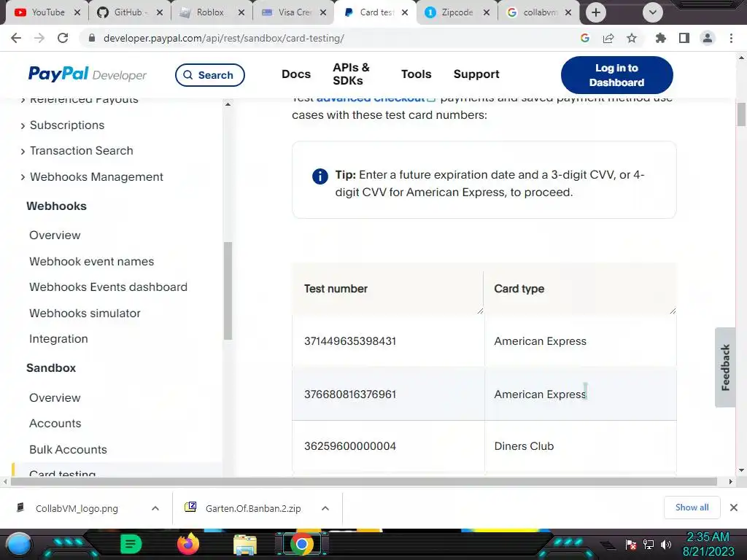The image size is (747, 560).
Task: Open the Search button
Action: pos(209,75)
